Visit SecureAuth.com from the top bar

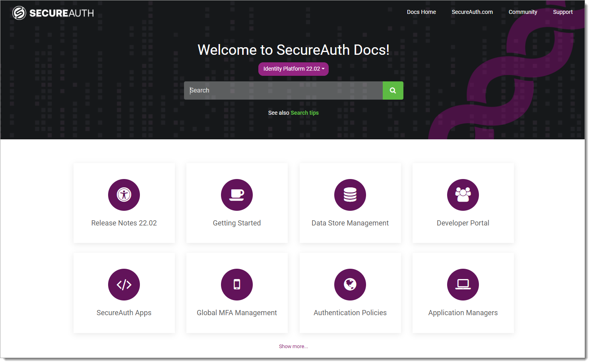tap(472, 12)
